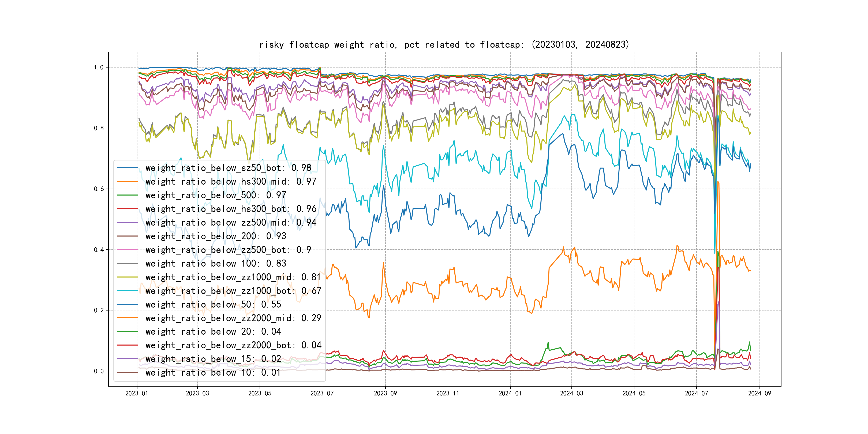Click the pink swatch for zz500_bot legend
This screenshot has width=868, height=434.
[x=127, y=250]
